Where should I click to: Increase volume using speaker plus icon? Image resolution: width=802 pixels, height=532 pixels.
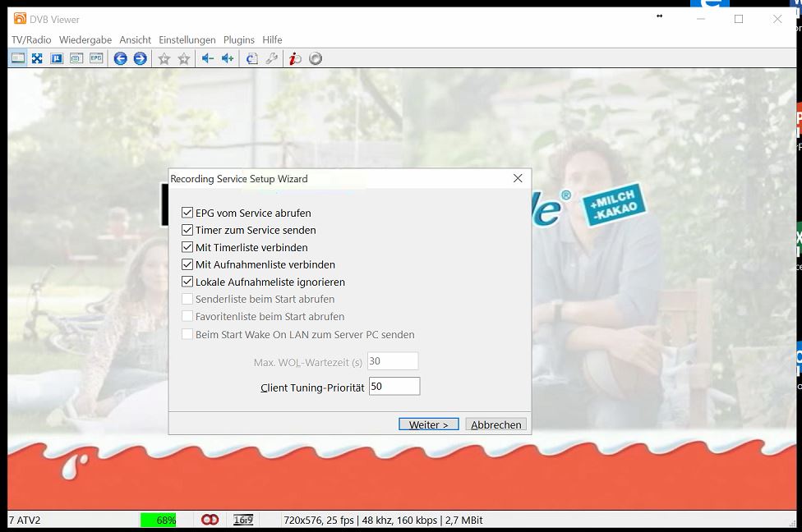(x=228, y=58)
